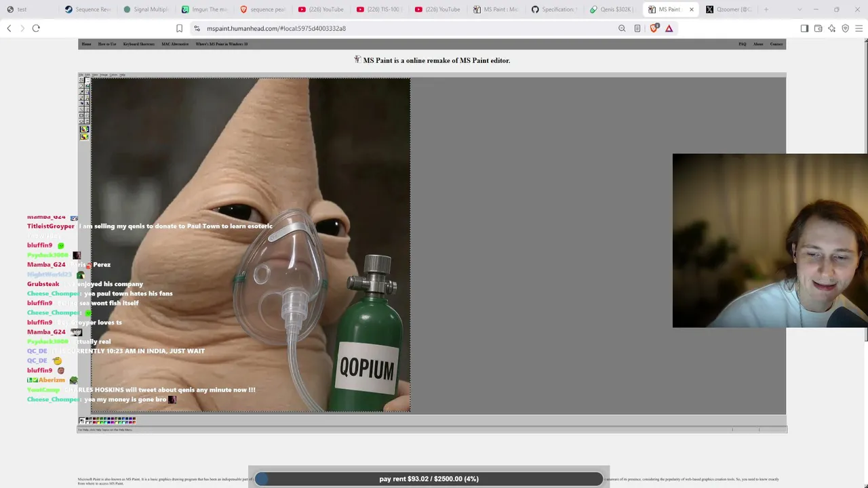This screenshot has width=868, height=488.
Task: Choose the Rounded Rectangle tool in Paint
Action: (x=87, y=121)
